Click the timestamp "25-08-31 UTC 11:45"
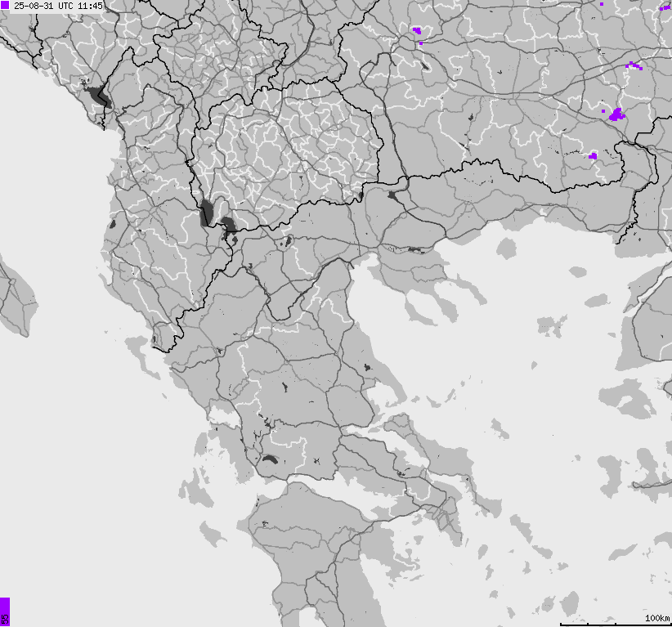Image resolution: width=672 pixels, height=627 pixels. click(58, 6)
